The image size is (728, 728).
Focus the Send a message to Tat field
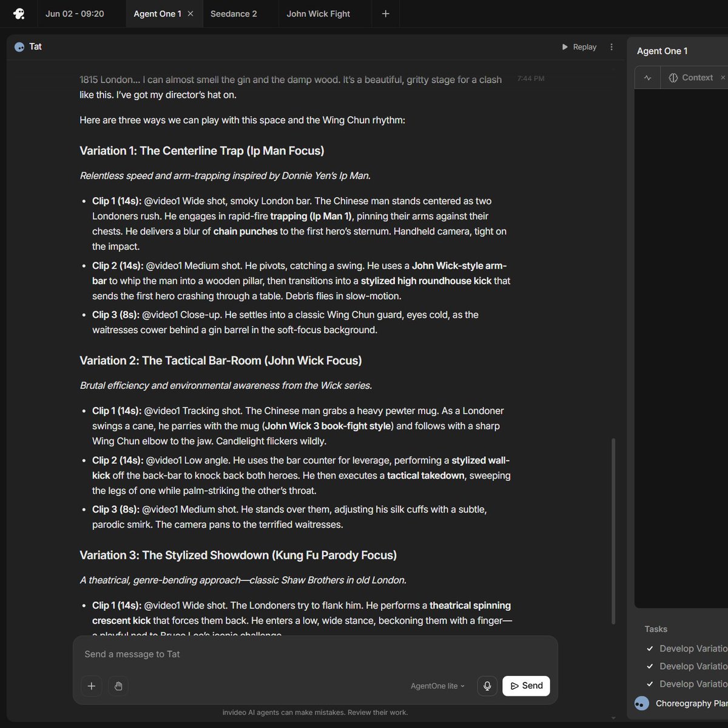315,654
